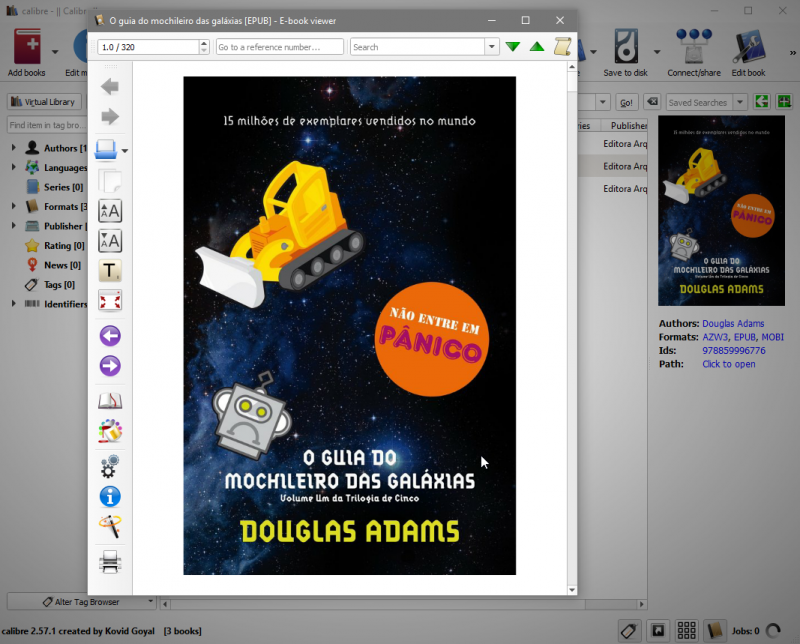Toggle the cover grid button in calibre status bar
Screen dimensions: 800x644
686,631
